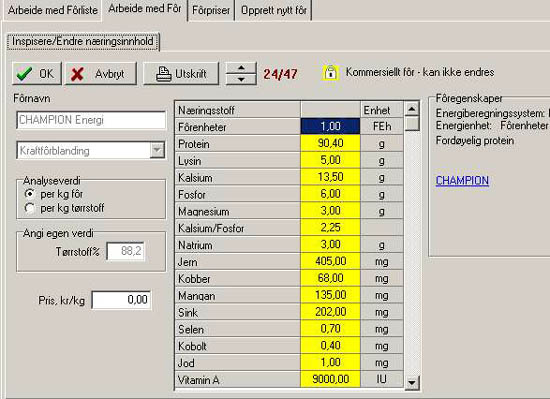Click the Kalsium value 13,50
This screenshot has width=550, height=399.
pos(330,177)
